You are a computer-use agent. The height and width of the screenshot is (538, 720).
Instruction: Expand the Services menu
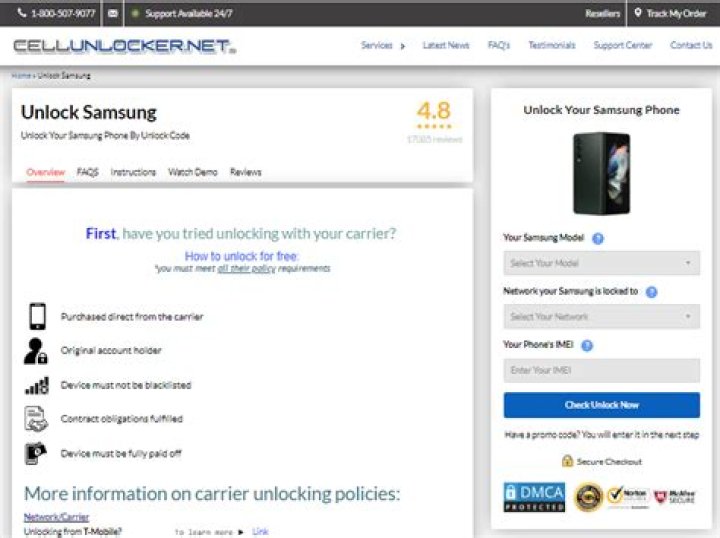(x=382, y=46)
